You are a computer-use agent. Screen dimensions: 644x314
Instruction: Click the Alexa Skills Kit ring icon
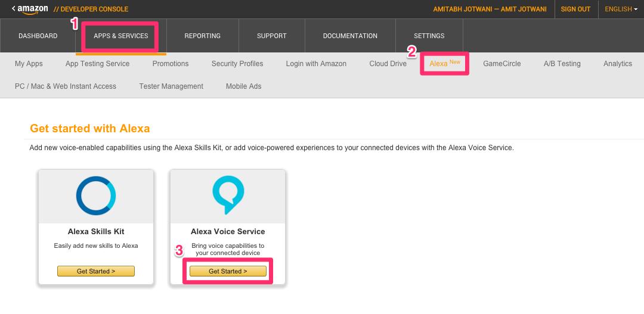click(96, 196)
